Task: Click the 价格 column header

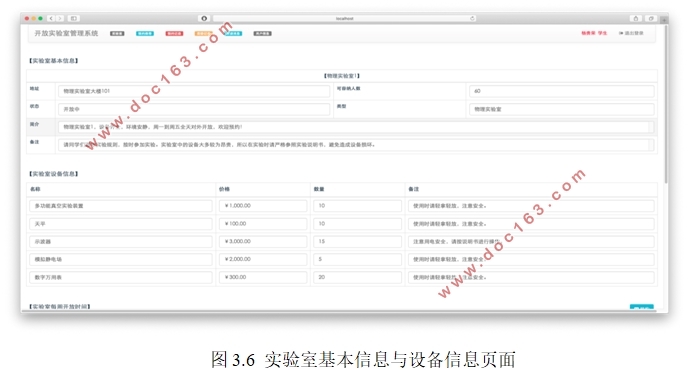Action: click(x=224, y=189)
